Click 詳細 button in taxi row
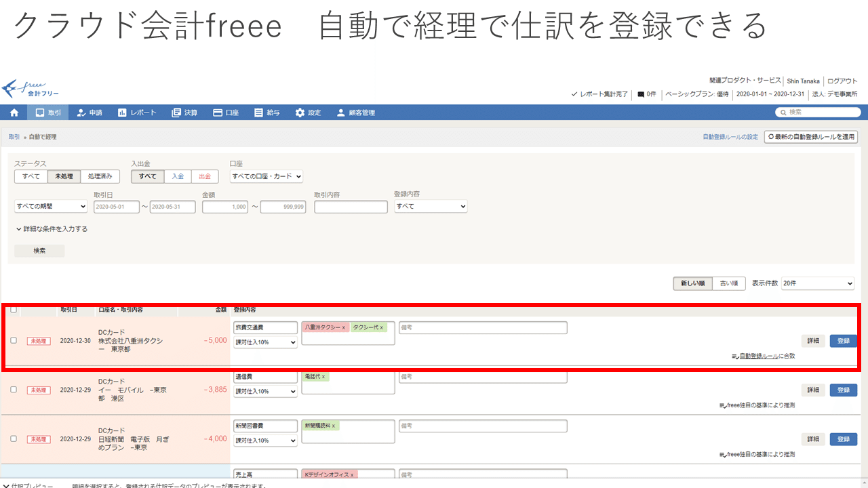The image size is (868, 488). (813, 341)
